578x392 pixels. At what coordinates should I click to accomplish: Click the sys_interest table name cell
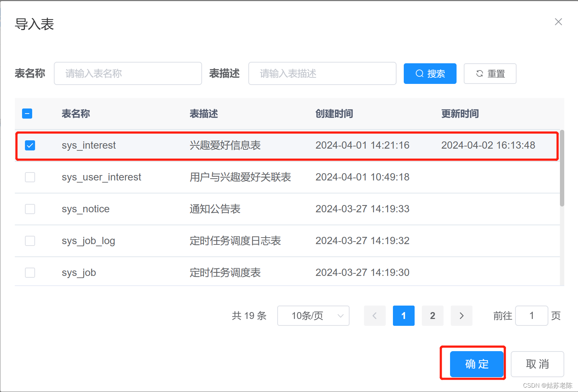click(89, 145)
